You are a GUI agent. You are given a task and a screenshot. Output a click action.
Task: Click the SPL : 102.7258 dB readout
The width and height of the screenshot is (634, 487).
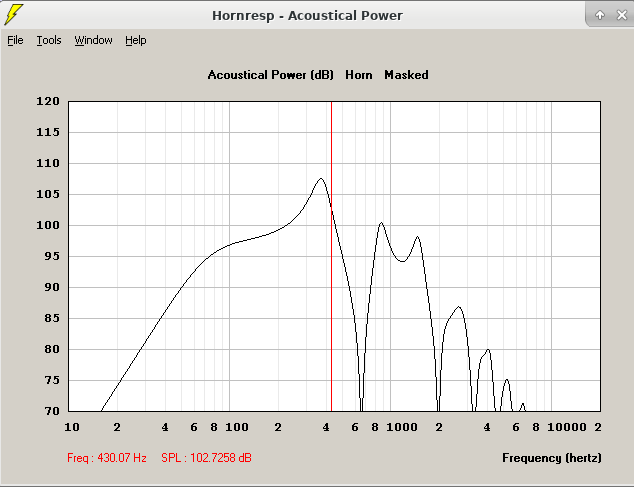(206, 458)
